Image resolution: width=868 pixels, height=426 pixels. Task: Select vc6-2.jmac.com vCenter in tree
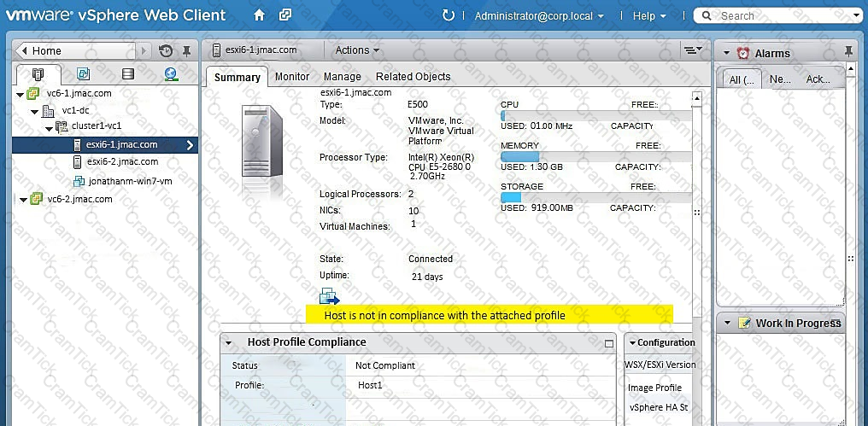click(79, 199)
